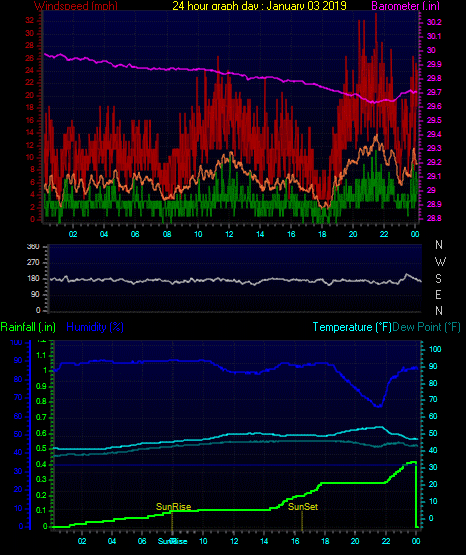Click hour 20 on rainfall chart time axis
The width and height of the screenshot is (466, 555).
355,541
